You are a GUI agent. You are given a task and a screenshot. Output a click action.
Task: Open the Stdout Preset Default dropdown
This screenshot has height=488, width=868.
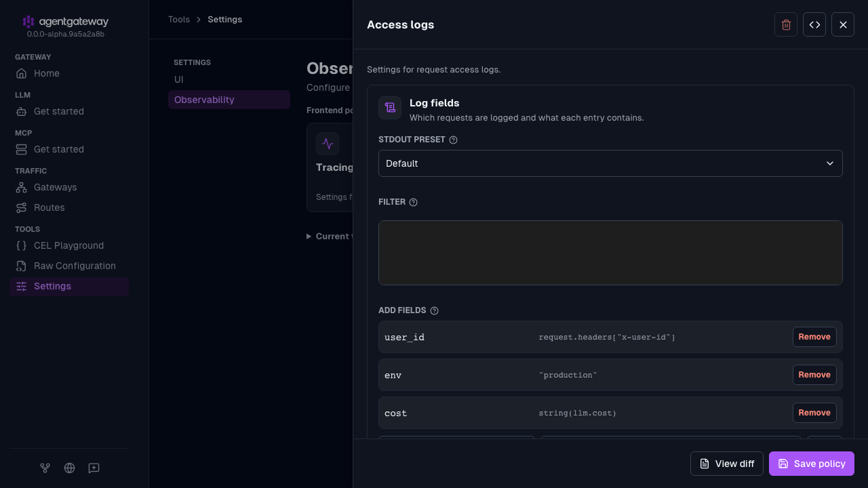[610, 163]
